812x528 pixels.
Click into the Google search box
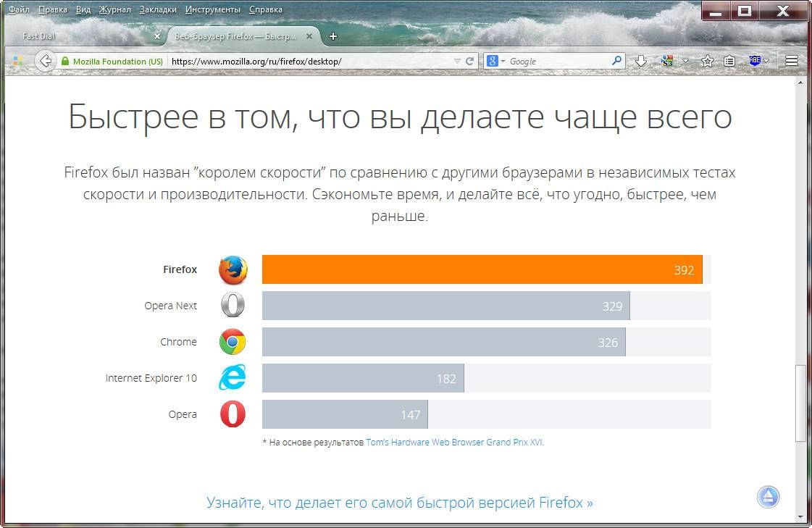pos(558,61)
